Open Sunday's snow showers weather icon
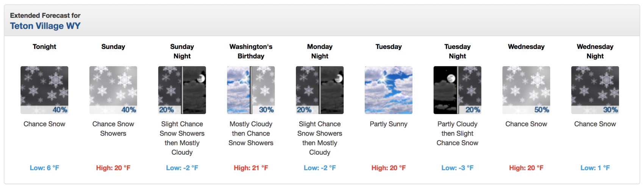The width and height of the screenshot is (644, 188). (x=113, y=90)
